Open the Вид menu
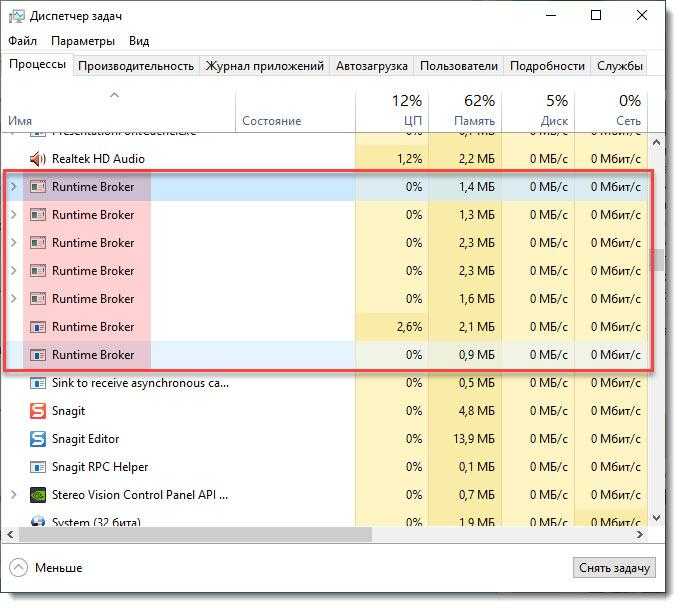681x608 pixels. coord(139,41)
